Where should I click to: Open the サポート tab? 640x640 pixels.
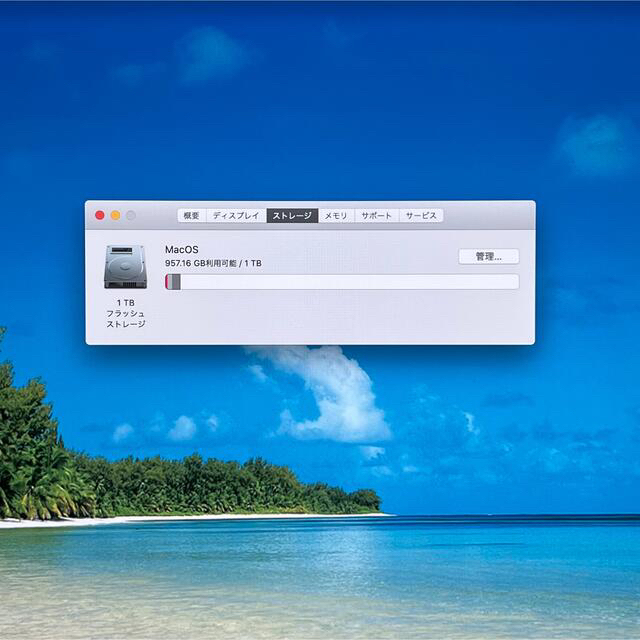coord(376,216)
